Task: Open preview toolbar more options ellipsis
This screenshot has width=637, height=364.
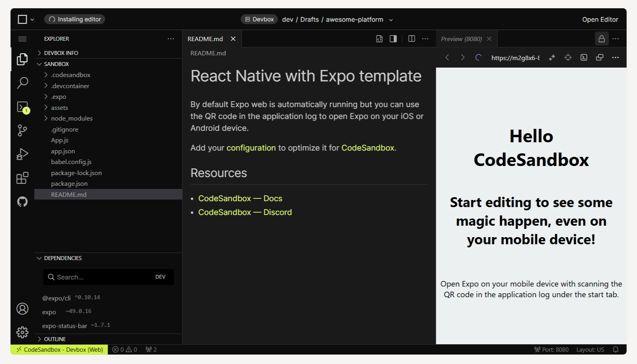Action: click(x=616, y=58)
